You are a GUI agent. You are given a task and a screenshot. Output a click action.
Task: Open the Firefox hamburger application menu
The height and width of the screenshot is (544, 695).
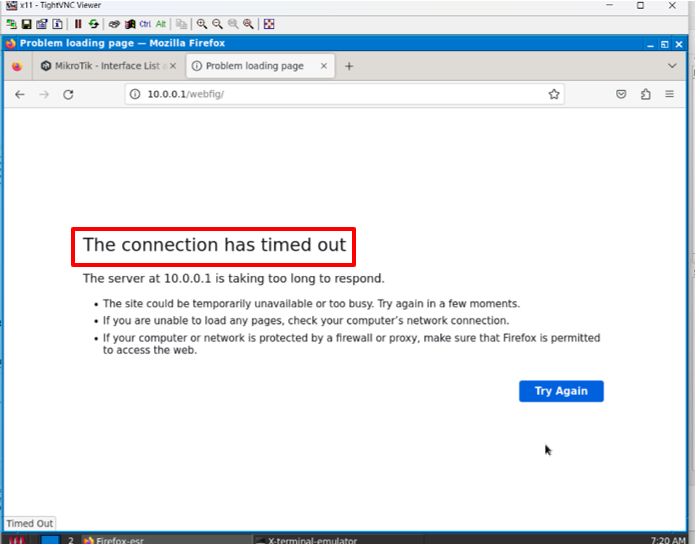coord(671,94)
